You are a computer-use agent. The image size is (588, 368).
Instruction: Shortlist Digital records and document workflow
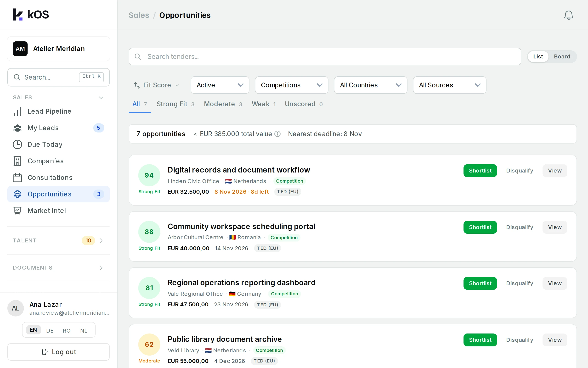[480, 171]
